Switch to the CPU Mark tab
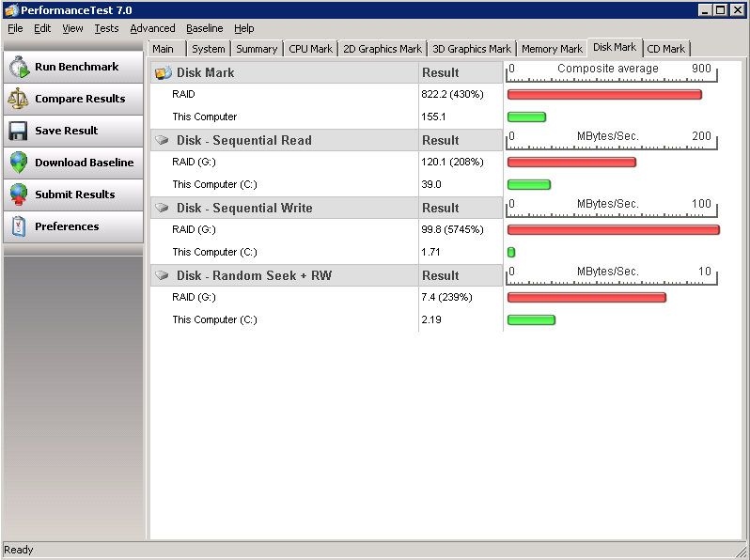Screen dimensions: 750x560 pos(310,49)
